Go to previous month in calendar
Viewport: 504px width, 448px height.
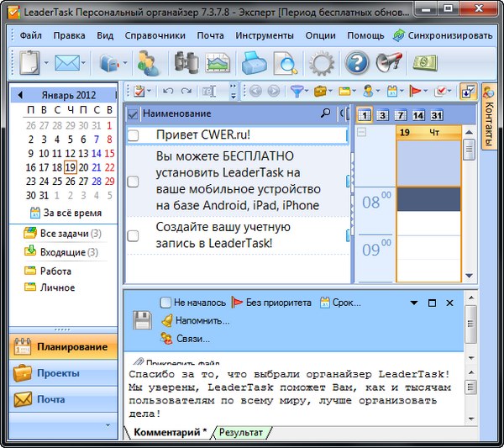19,94
